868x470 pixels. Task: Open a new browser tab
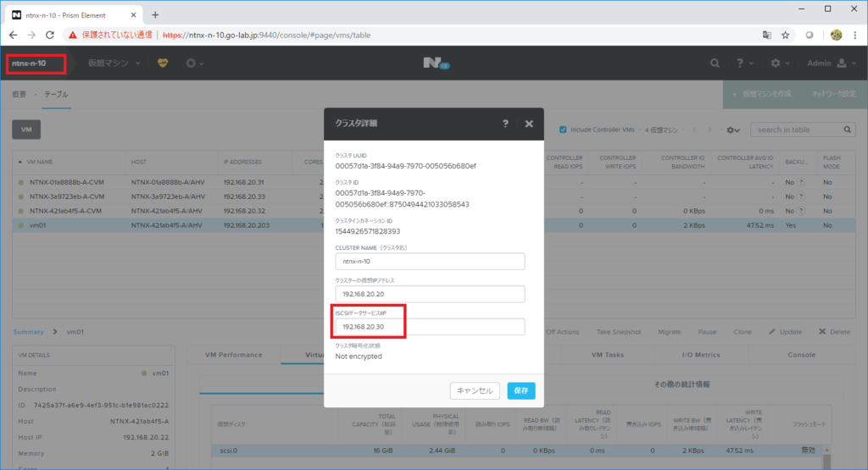155,15
